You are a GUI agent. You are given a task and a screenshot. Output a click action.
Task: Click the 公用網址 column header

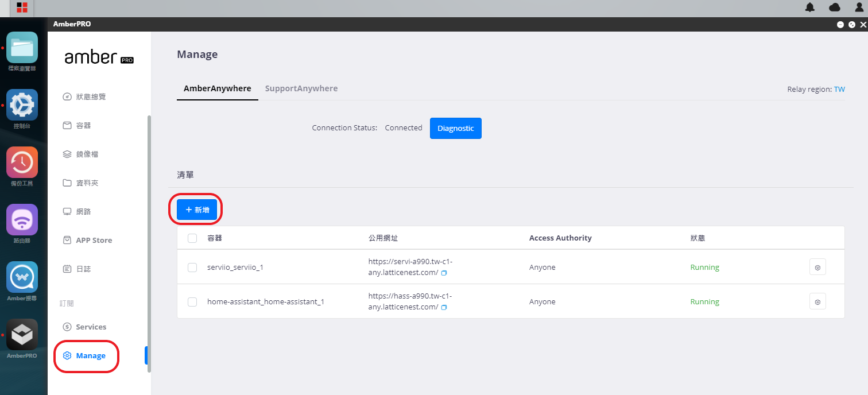[x=383, y=238]
